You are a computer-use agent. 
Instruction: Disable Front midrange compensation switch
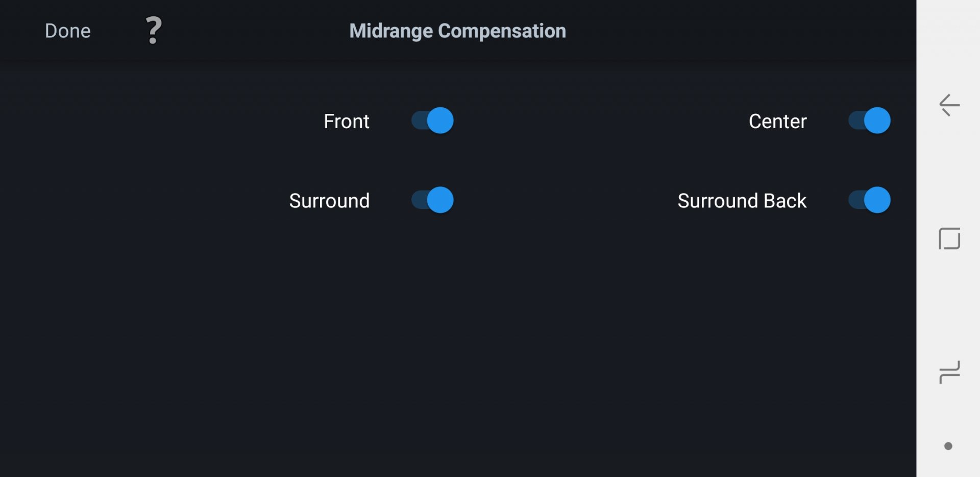[x=433, y=121]
